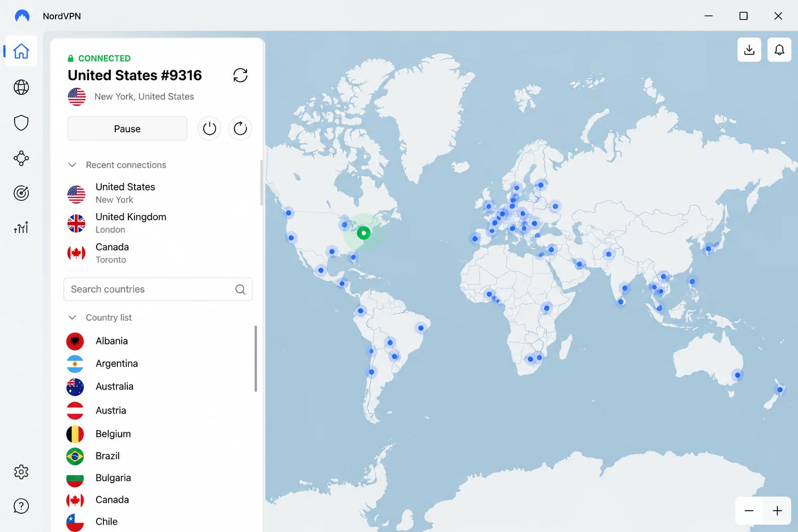Click the country list scrollbar
The width and height of the screenshot is (798, 532).
(256, 358)
